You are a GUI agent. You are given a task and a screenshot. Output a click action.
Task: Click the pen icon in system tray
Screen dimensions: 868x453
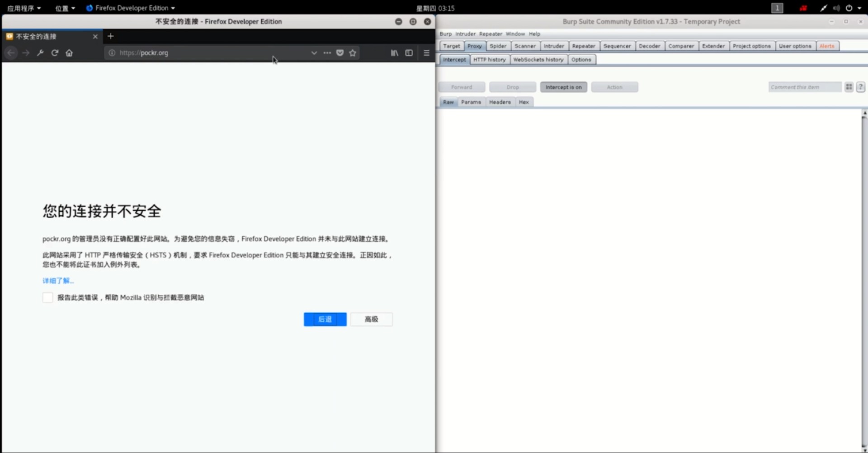pos(824,8)
